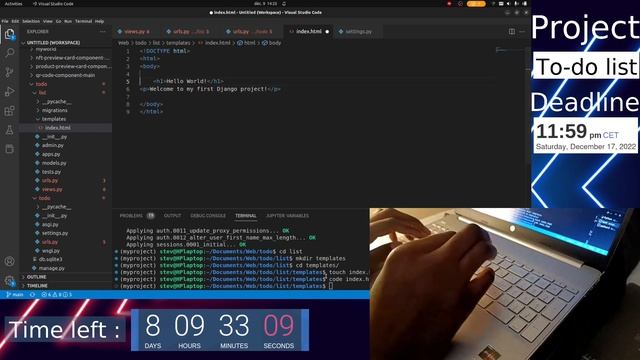Click the split editor icon
Screen dimensions: 640x360
(x=511, y=31)
